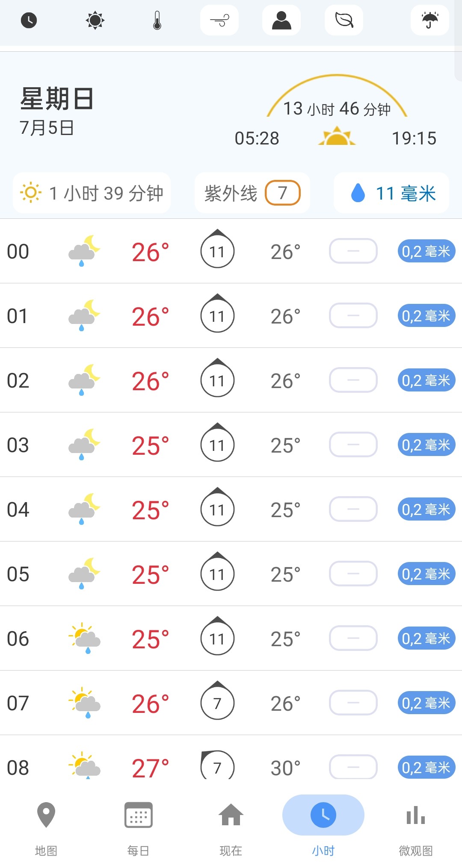Select the umbrella precipitation icon
This screenshot has width=462, height=868.
(x=430, y=20)
